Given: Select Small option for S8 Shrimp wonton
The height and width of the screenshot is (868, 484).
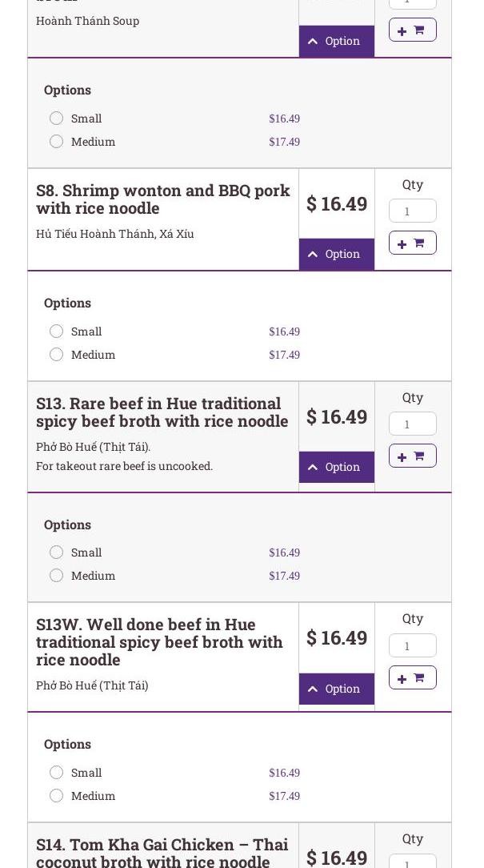Looking at the screenshot, I should pyautogui.click(x=56, y=332).
